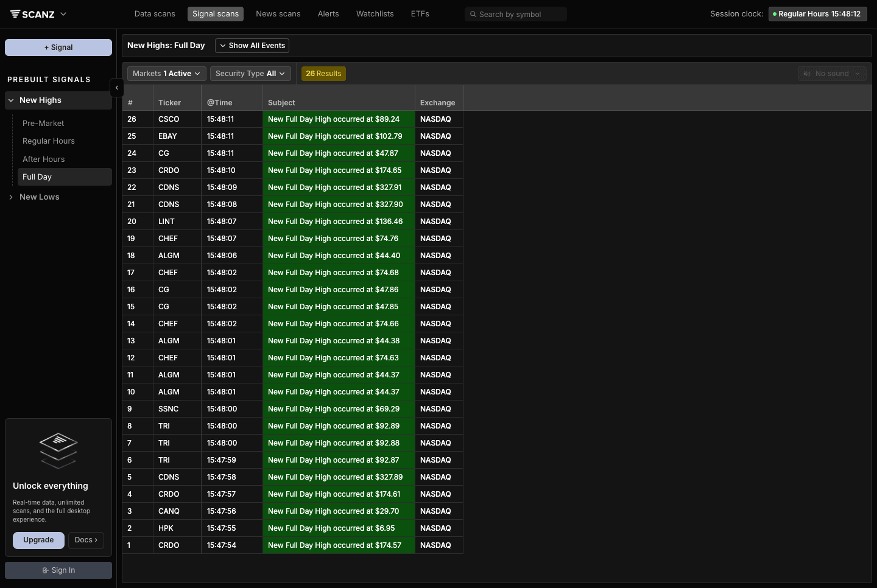Collapse the New Highs signal group
This screenshot has width=877, height=588.
pyautogui.click(x=58, y=100)
